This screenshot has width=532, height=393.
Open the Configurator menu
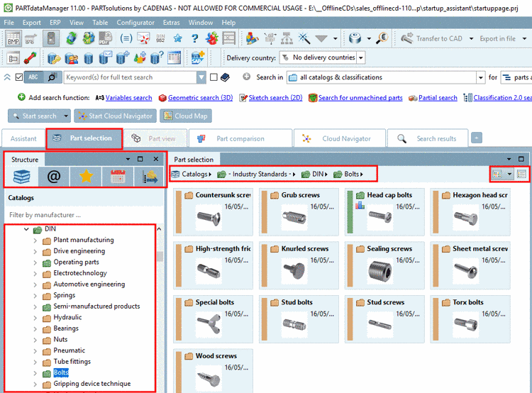[x=135, y=23]
